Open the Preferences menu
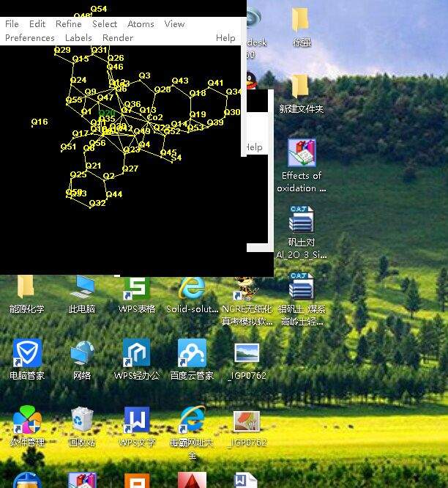The image size is (448, 488). pyautogui.click(x=30, y=38)
